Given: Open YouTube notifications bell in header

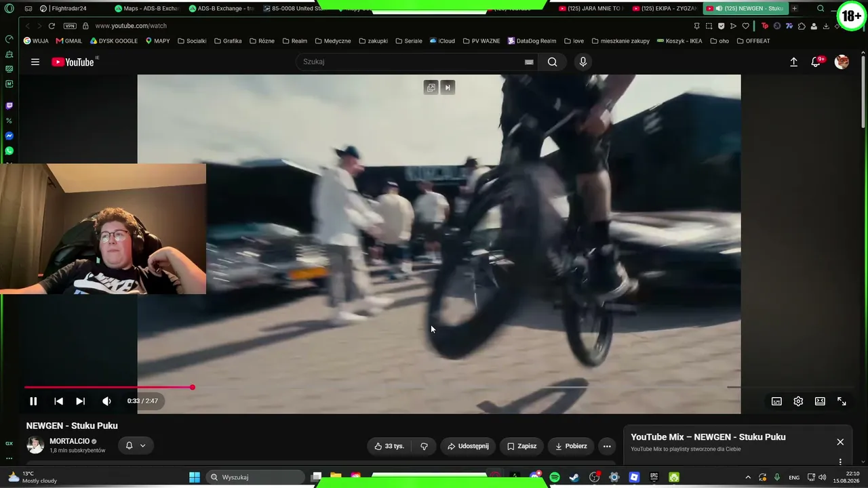Looking at the screenshot, I should click(816, 62).
